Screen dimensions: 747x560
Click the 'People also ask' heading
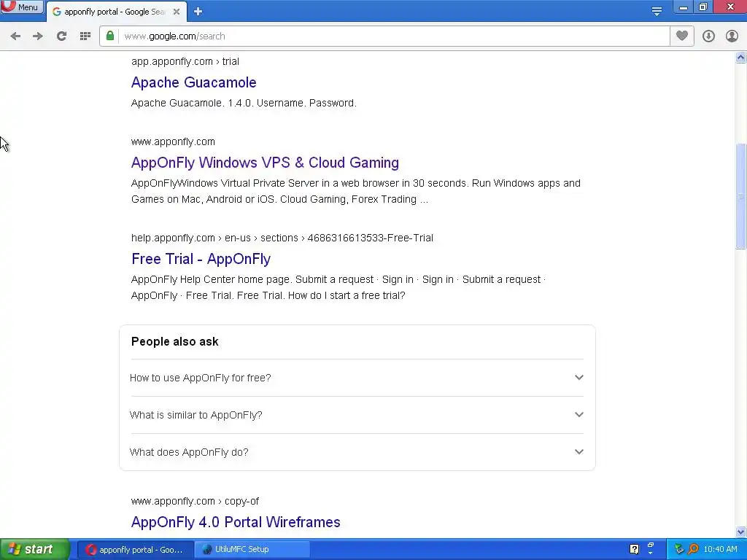pos(175,341)
